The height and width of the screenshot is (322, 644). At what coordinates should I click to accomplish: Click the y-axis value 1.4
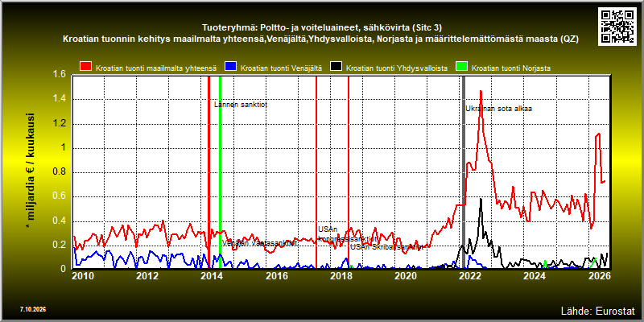60,99
